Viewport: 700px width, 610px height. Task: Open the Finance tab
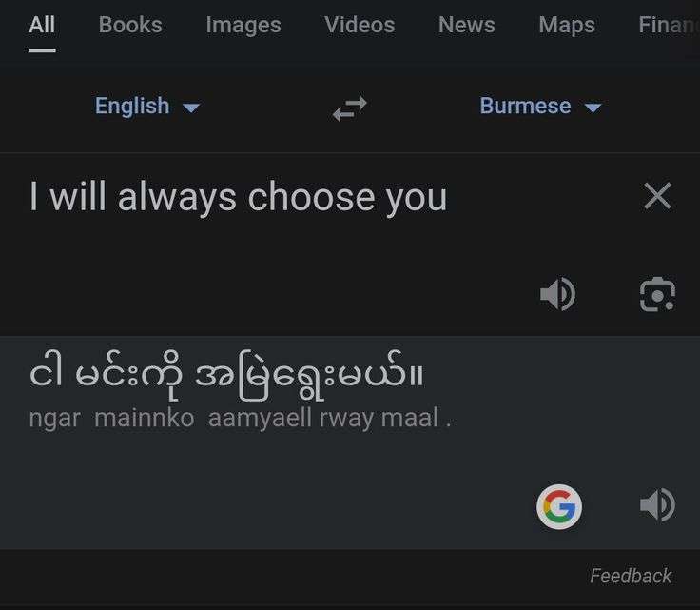(x=669, y=25)
